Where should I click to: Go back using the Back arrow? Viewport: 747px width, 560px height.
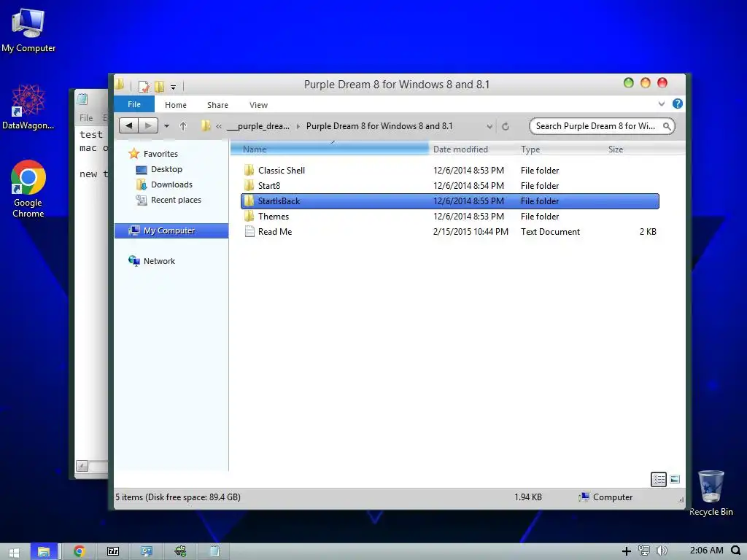pos(128,125)
